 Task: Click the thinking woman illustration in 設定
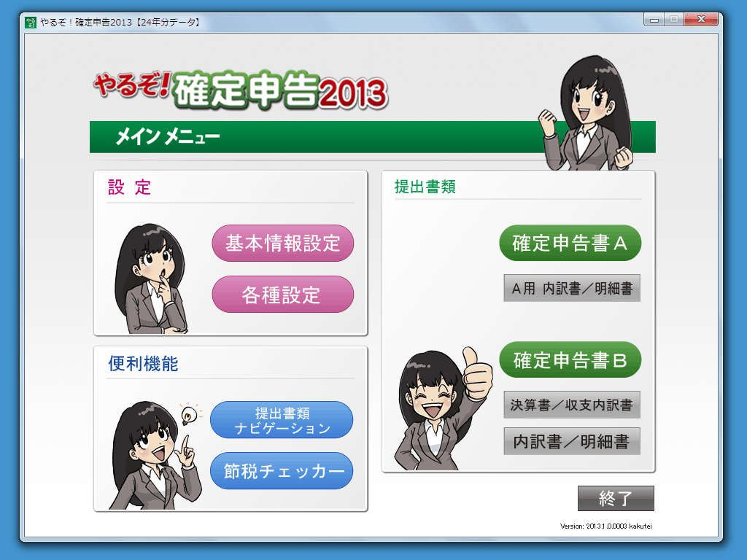(151, 279)
